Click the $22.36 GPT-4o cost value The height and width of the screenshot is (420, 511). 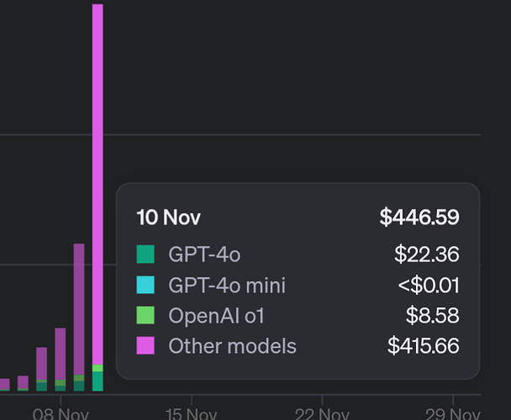point(427,254)
